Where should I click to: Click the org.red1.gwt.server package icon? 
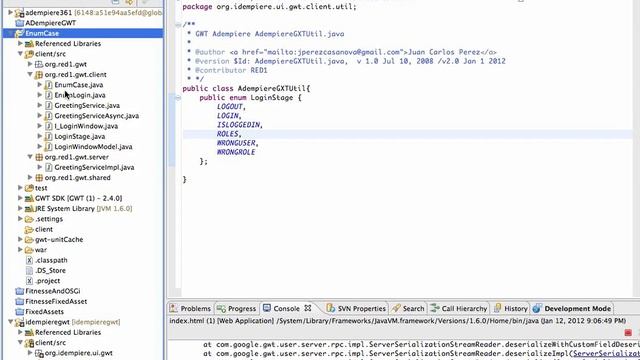39,157
